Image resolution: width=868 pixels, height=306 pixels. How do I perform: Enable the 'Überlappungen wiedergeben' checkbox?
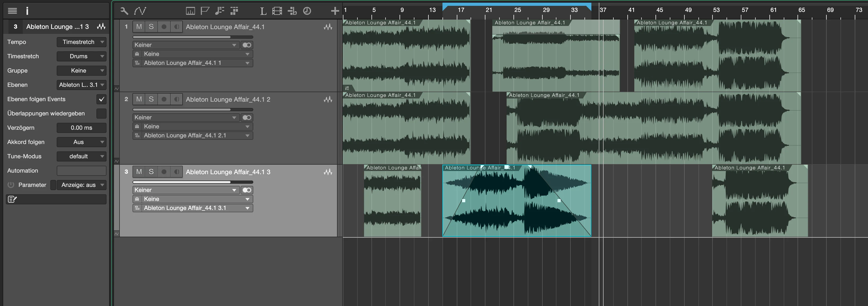click(101, 114)
